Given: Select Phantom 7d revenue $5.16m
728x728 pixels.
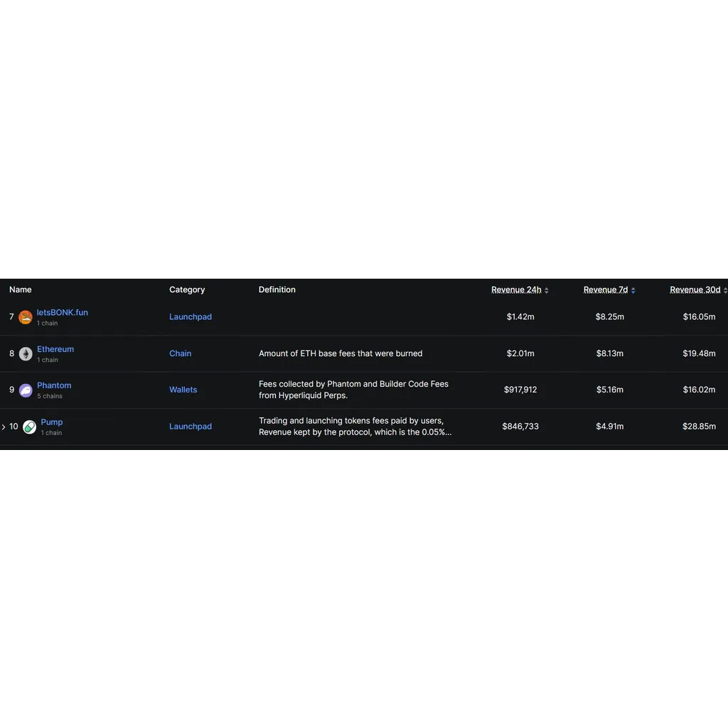Looking at the screenshot, I should pyautogui.click(x=609, y=390).
